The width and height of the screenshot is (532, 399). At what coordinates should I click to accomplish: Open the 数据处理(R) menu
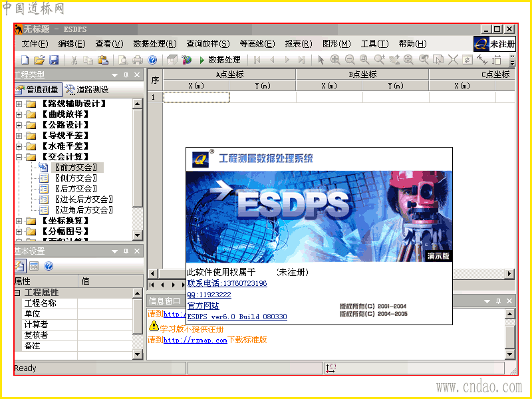pos(155,44)
